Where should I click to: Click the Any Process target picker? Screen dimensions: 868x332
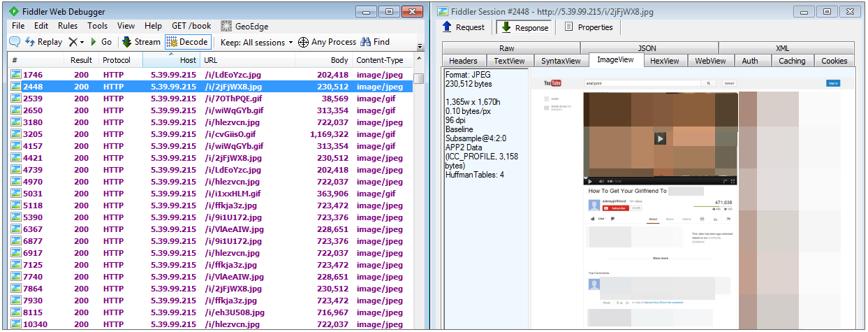[327, 42]
